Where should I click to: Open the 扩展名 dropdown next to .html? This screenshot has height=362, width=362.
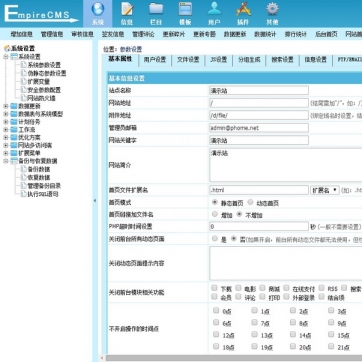325,190
